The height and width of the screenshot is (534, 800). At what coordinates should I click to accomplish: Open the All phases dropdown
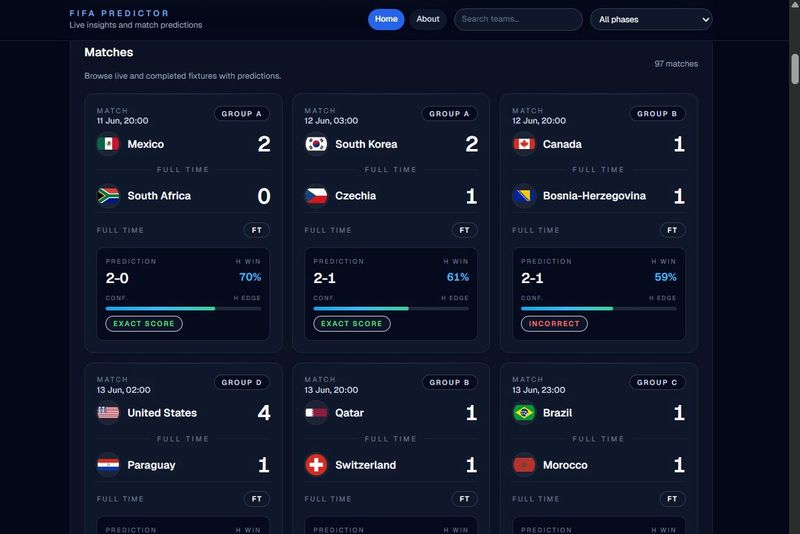651,19
